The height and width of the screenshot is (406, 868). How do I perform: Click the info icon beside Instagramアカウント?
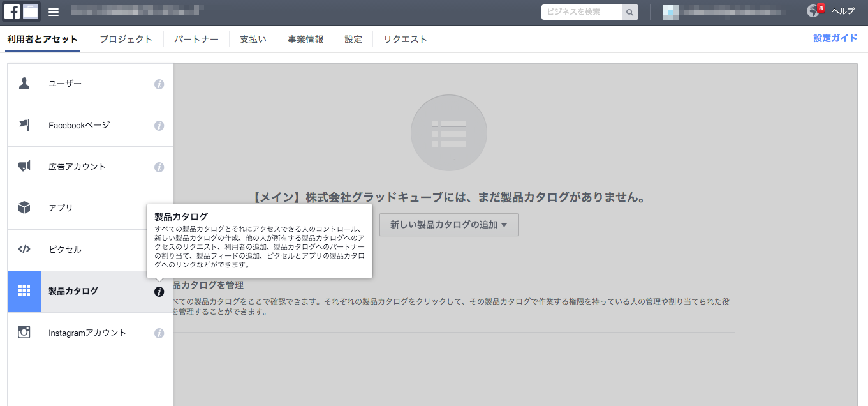(x=159, y=333)
